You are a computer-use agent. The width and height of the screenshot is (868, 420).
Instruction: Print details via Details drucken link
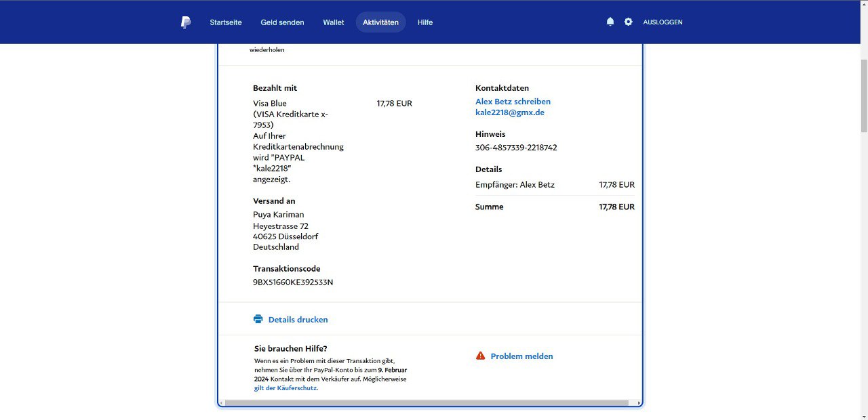(298, 320)
